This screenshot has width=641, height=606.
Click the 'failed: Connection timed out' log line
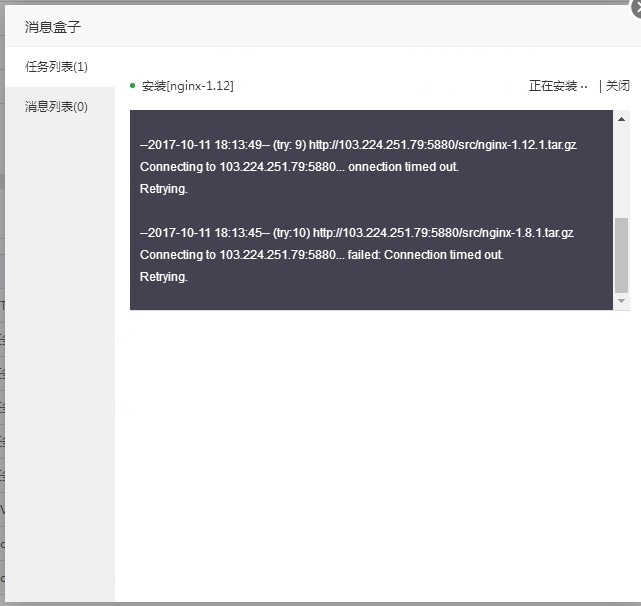[322, 255]
